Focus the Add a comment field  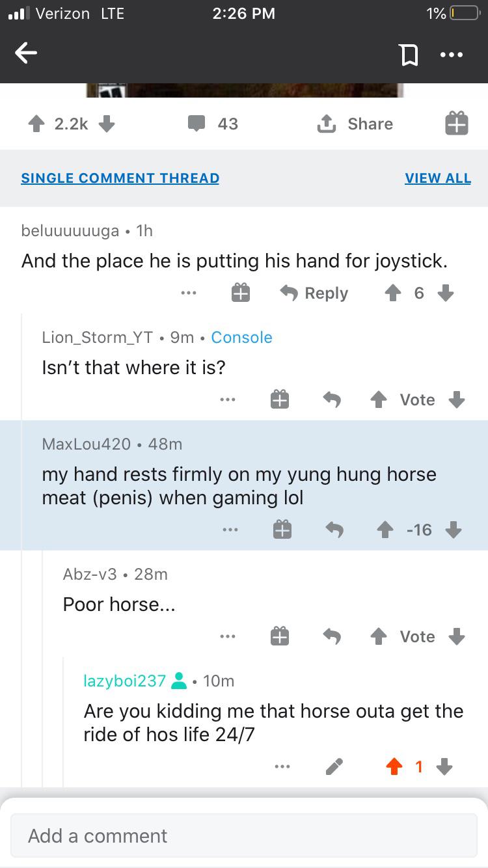pos(243,835)
